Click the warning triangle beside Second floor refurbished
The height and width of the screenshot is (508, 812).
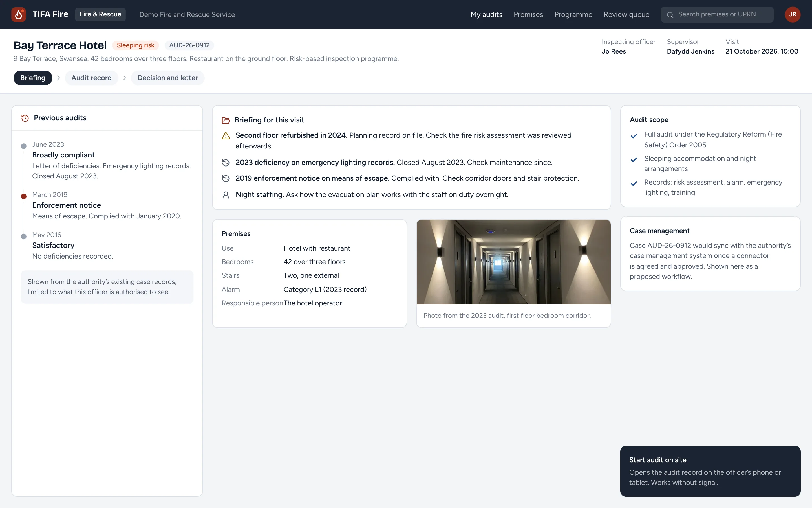(x=226, y=136)
